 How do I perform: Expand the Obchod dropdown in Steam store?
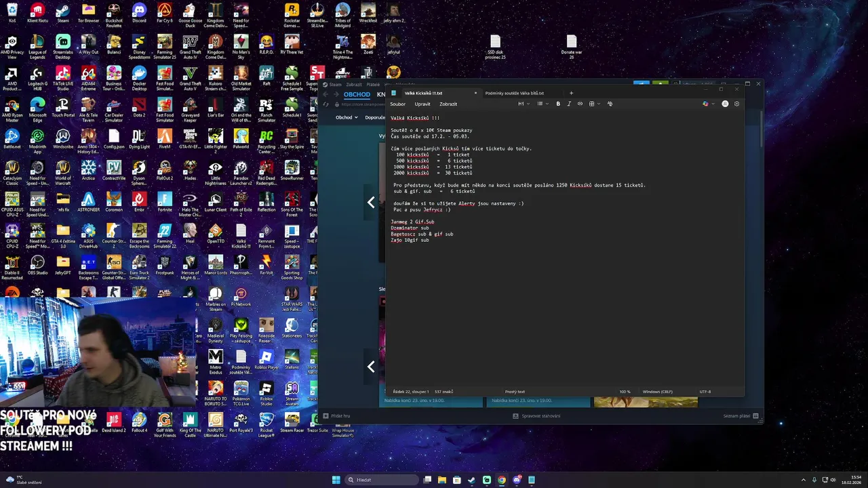point(347,117)
